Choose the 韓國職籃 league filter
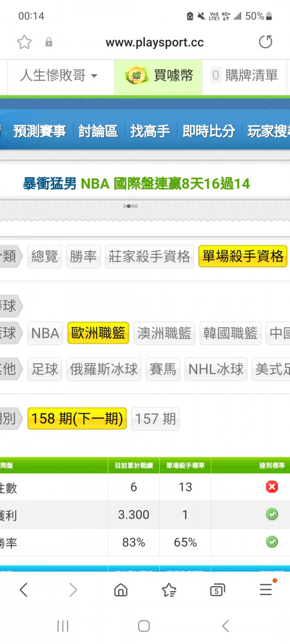This screenshot has height=644, width=290. pos(231,333)
